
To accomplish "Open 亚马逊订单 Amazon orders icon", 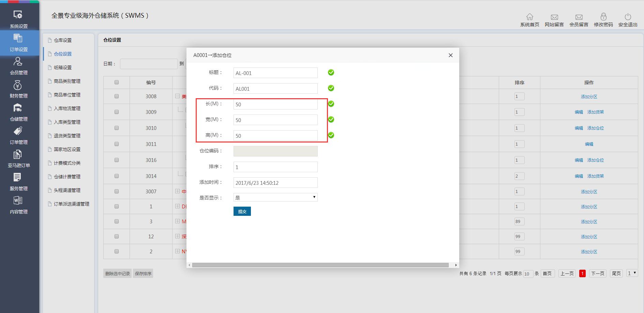I will pyautogui.click(x=18, y=155).
